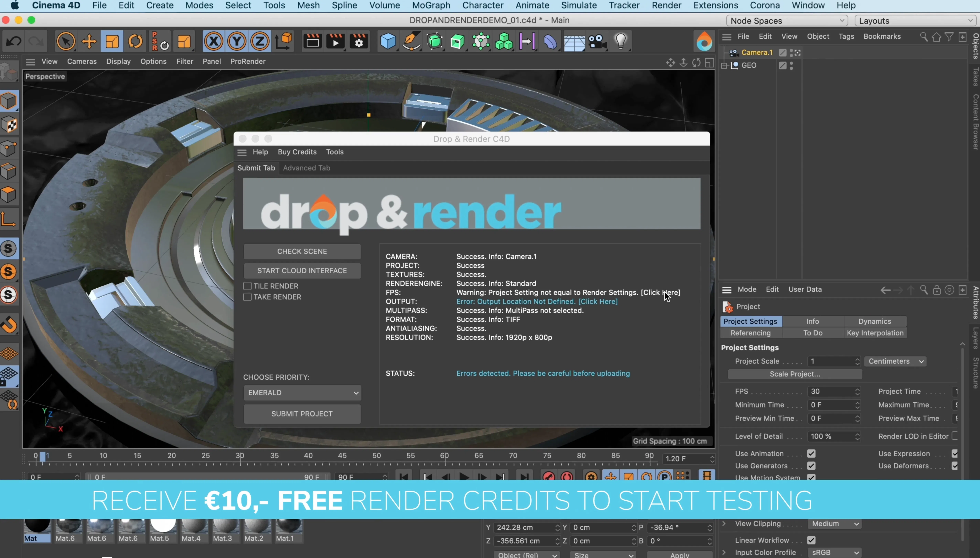Image resolution: width=980 pixels, height=558 pixels.
Task: Click the FPS value field
Action: click(x=834, y=391)
